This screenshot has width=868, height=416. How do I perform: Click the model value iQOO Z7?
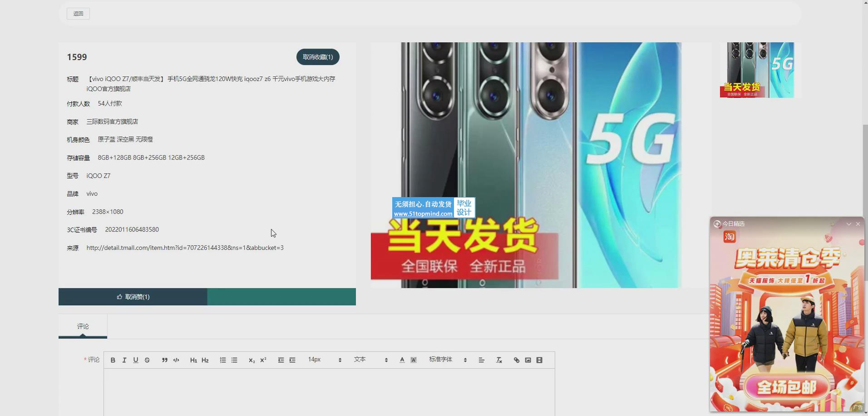pos(99,176)
